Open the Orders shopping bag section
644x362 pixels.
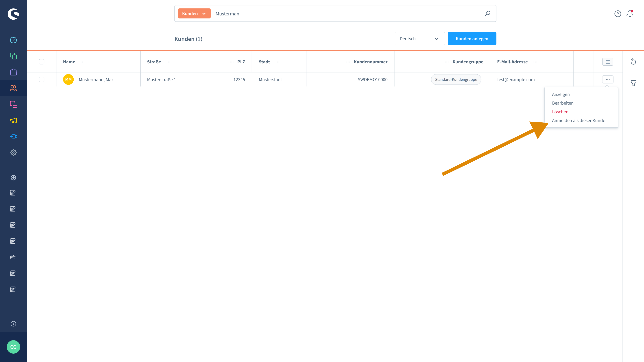[x=13, y=72]
